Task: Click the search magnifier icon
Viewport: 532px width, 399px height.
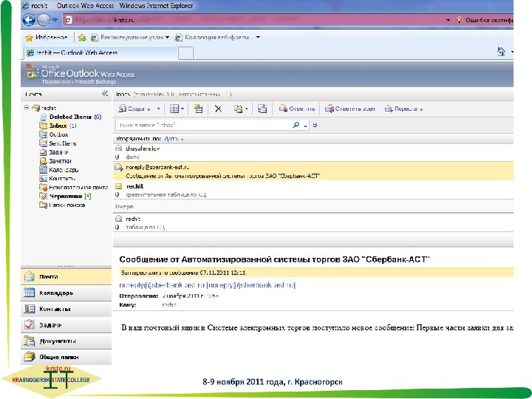Action: [x=296, y=125]
